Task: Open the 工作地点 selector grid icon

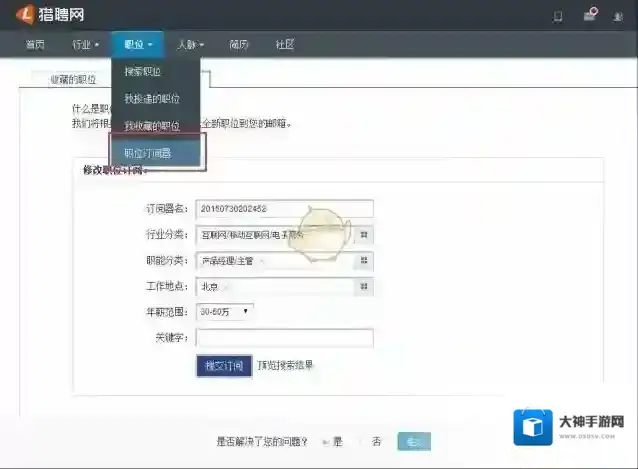Action: point(364,286)
